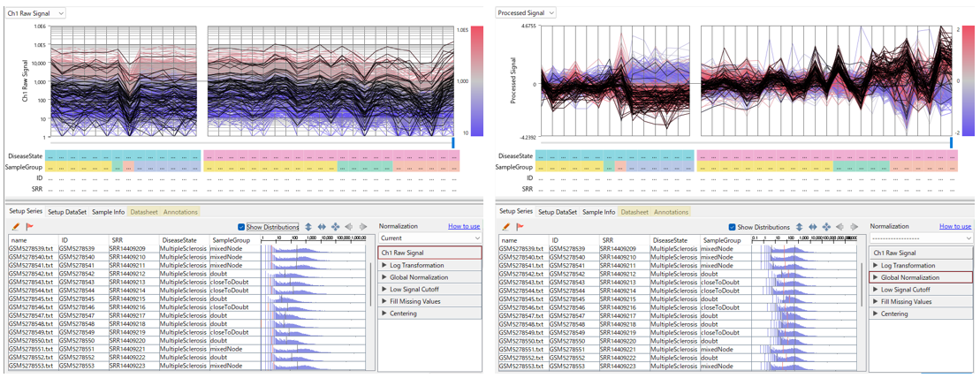Open the Normalization dropdown showing dashes
The width and height of the screenshot is (980, 378).
tap(921, 238)
